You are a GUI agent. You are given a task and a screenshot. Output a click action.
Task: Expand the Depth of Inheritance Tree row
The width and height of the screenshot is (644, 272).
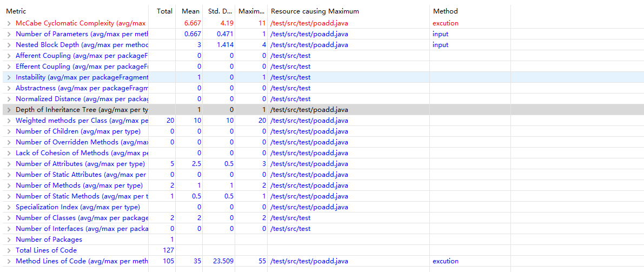(9, 110)
